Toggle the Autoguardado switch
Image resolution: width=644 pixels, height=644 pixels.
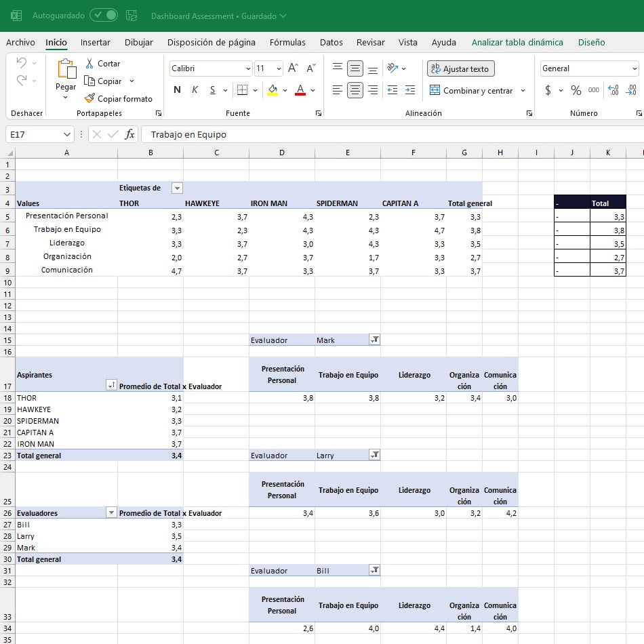104,15
